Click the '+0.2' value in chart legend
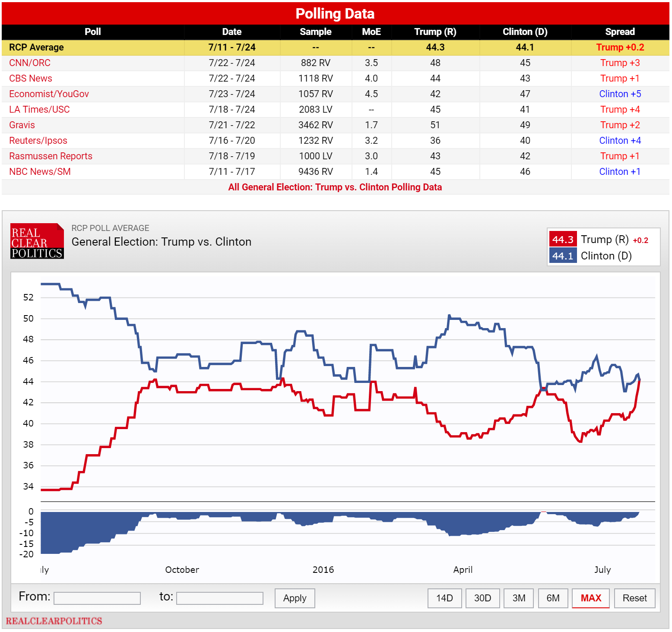 [x=641, y=240]
